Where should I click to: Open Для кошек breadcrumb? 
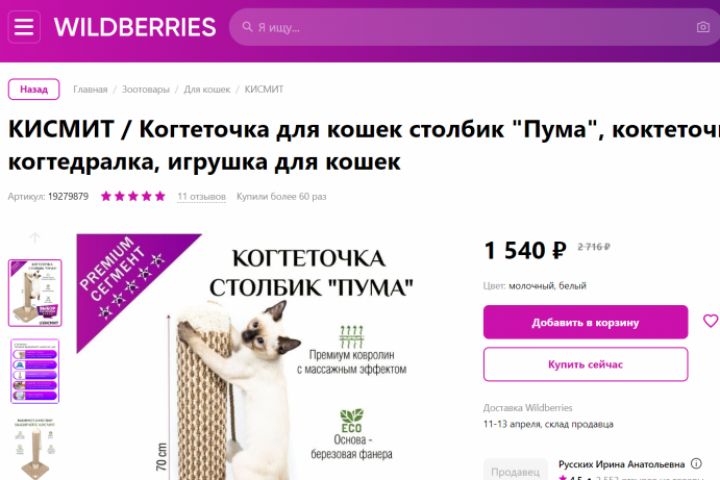pos(207,89)
